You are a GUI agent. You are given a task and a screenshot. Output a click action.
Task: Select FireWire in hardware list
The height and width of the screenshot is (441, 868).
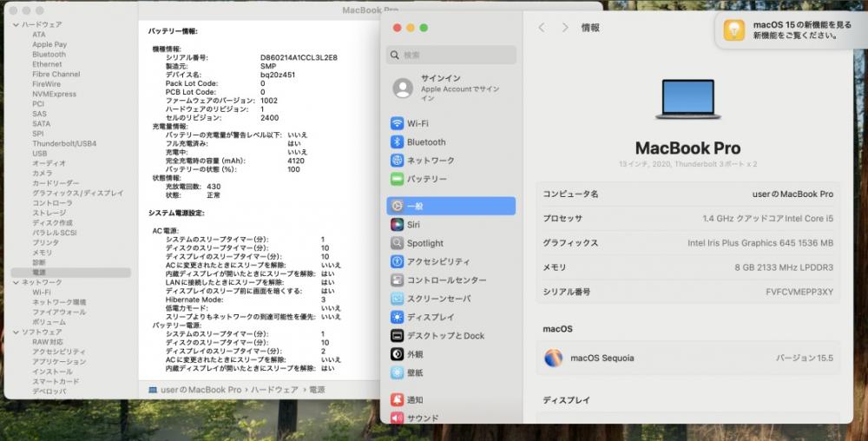tap(47, 84)
